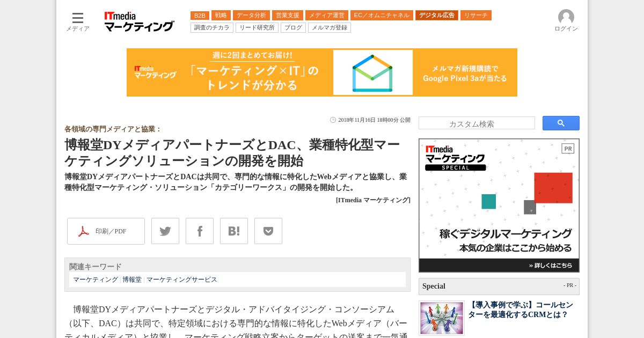Open the EC／オムニチャネル category tab
Viewport: 644px width, 338px height.
[382, 16]
